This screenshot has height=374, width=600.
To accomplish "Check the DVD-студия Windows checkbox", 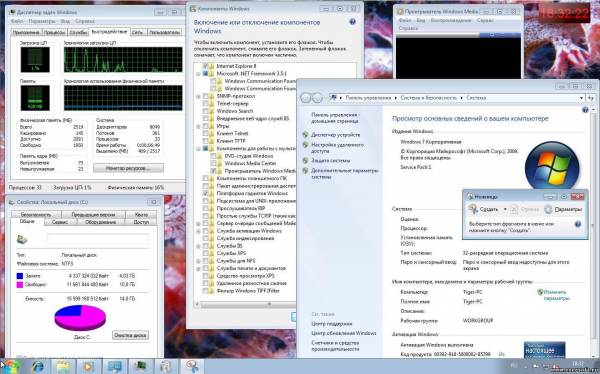I will click(214, 156).
